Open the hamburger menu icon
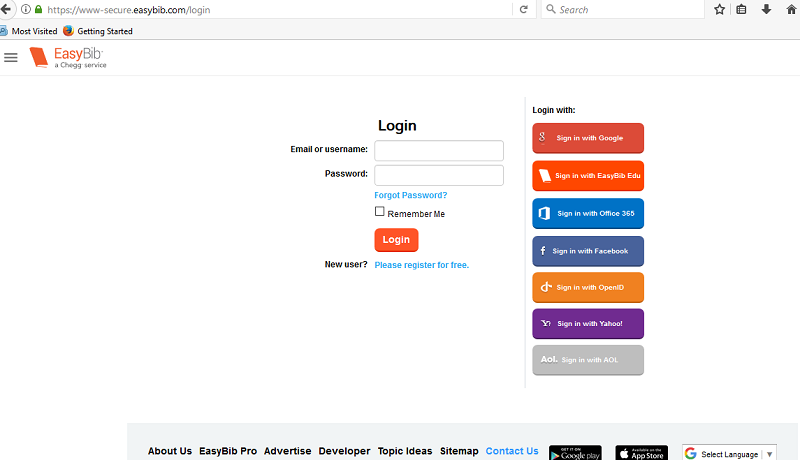Image resolution: width=800 pixels, height=460 pixels. pyautogui.click(x=11, y=57)
